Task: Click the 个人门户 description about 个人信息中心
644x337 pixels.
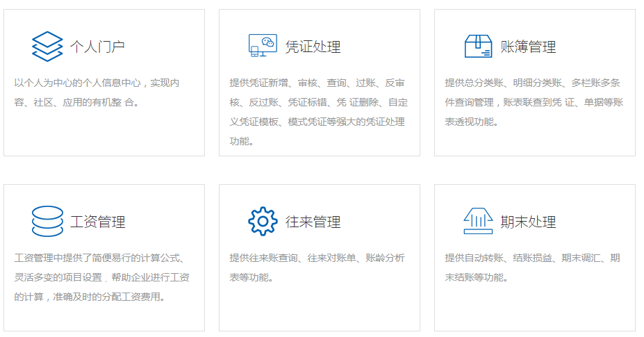Action: pyautogui.click(x=97, y=92)
